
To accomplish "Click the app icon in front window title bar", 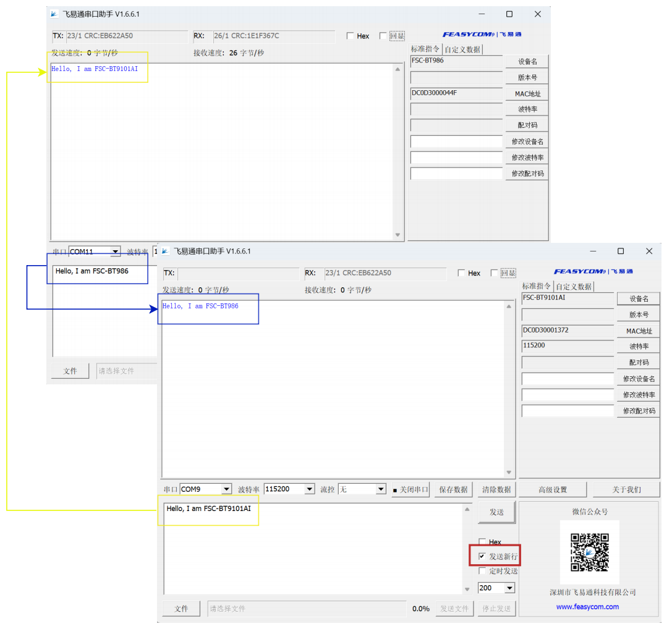I will [x=166, y=251].
